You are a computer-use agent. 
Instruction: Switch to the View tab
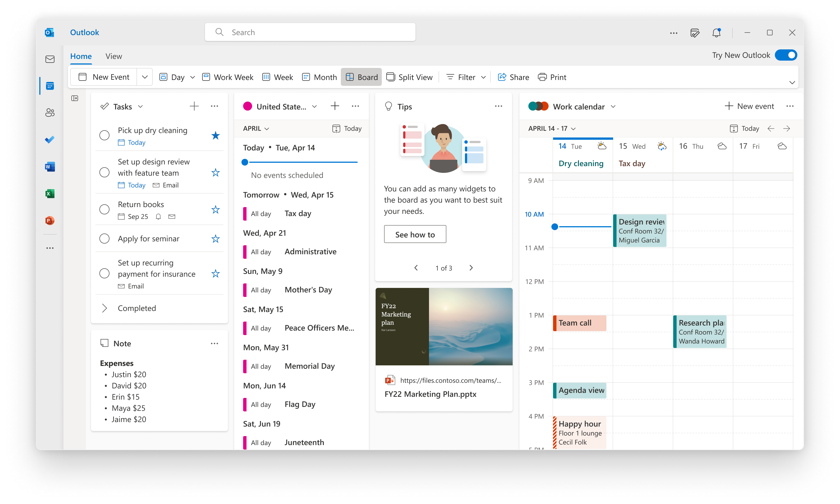113,56
